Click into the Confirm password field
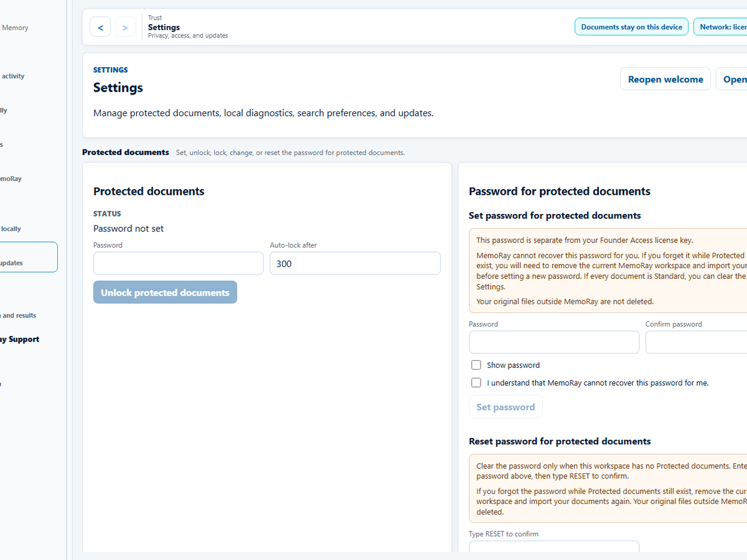 pyautogui.click(x=696, y=342)
